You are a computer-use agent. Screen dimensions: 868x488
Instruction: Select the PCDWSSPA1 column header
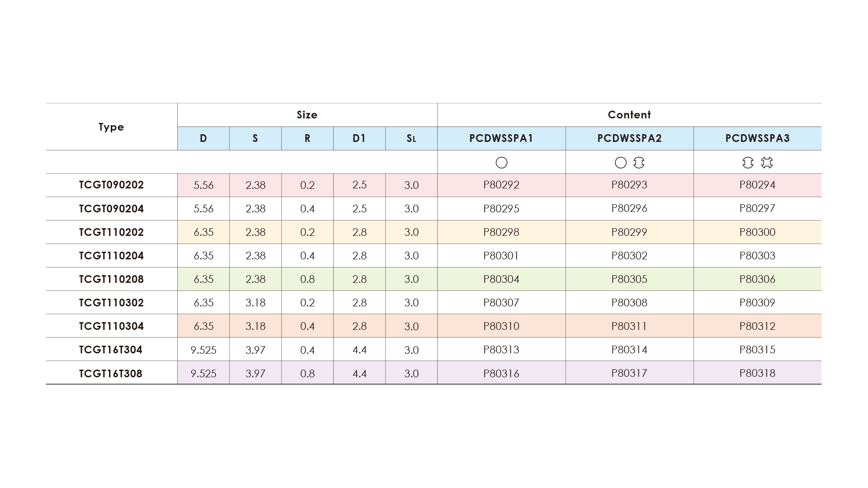501,138
